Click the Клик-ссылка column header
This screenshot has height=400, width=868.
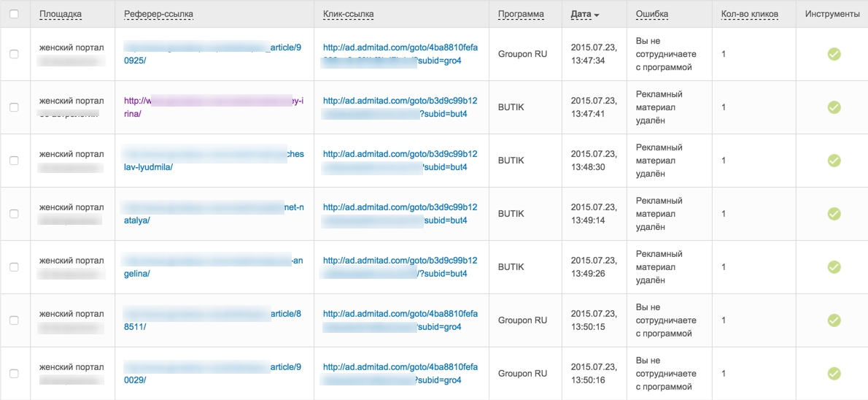[348, 14]
